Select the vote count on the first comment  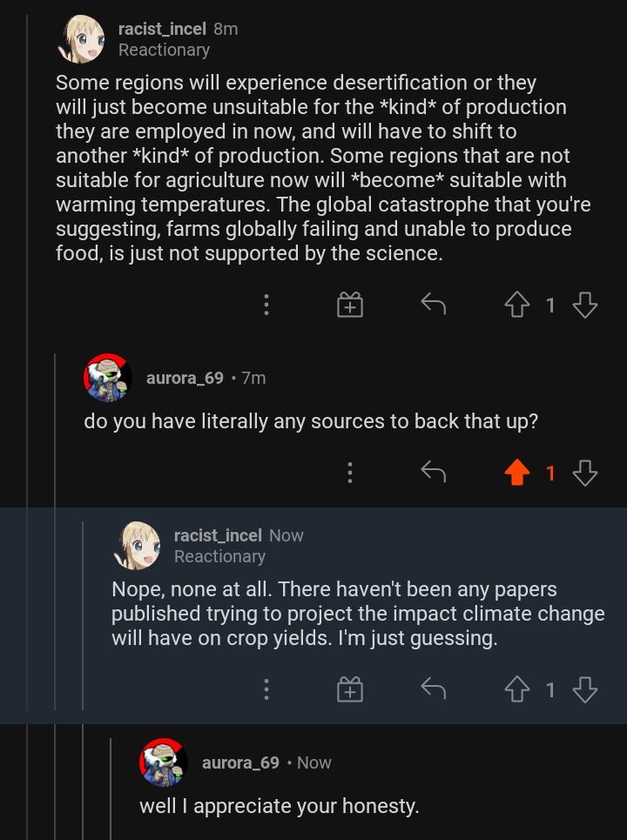pyautogui.click(x=552, y=305)
